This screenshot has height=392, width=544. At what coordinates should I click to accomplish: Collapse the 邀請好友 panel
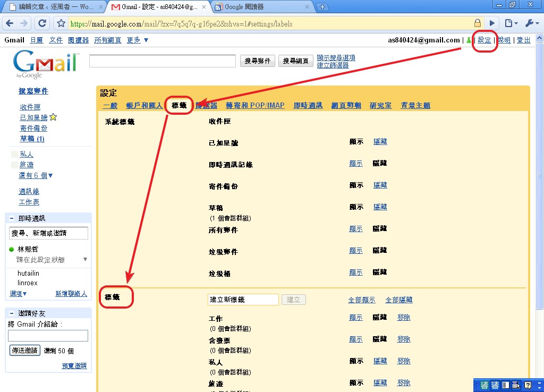pos(12,313)
